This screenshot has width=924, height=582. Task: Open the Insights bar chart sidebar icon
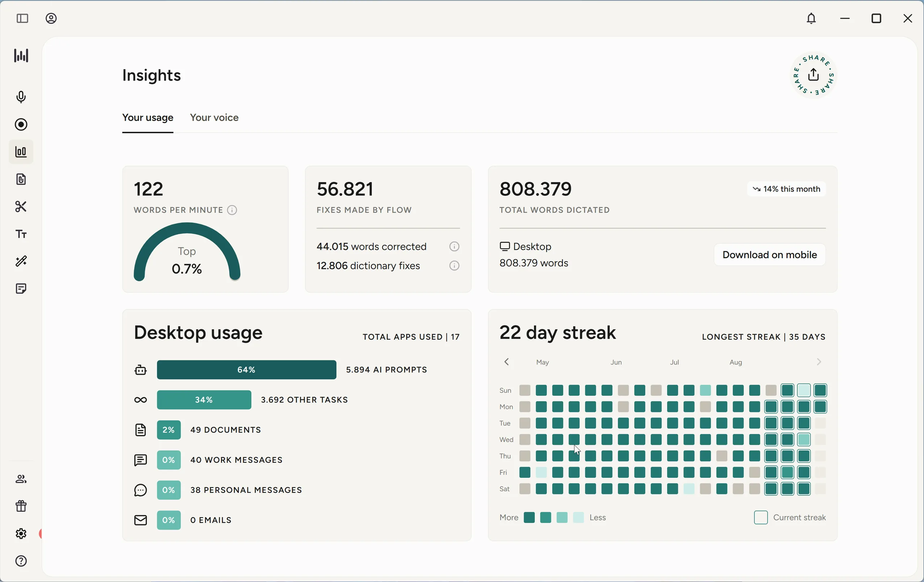(x=21, y=152)
